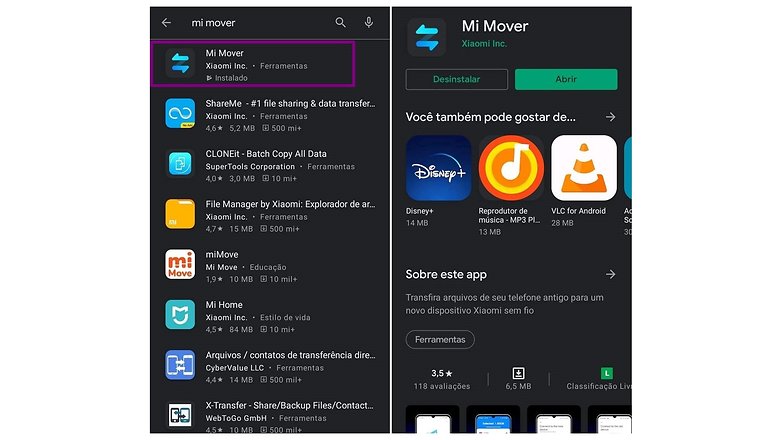Open Disney+ suggested app icon
The height and width of the screenshot is (440, 782).
coord(438,168)
